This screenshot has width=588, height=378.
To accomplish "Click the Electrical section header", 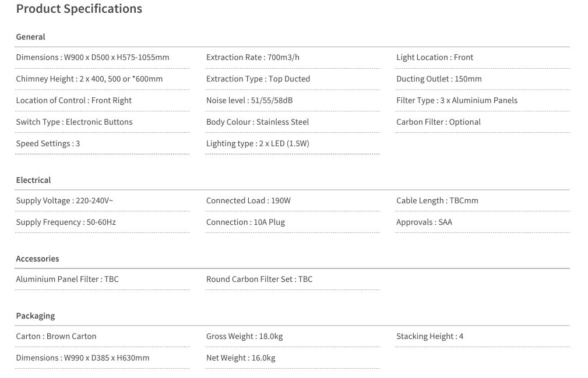I will pyautogui.click(x=33, y=180).
